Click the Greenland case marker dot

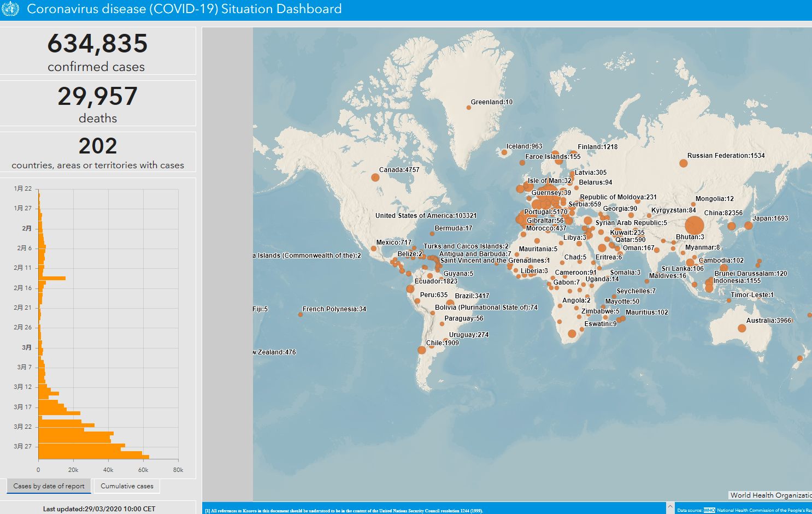click(x=468, y=108)
